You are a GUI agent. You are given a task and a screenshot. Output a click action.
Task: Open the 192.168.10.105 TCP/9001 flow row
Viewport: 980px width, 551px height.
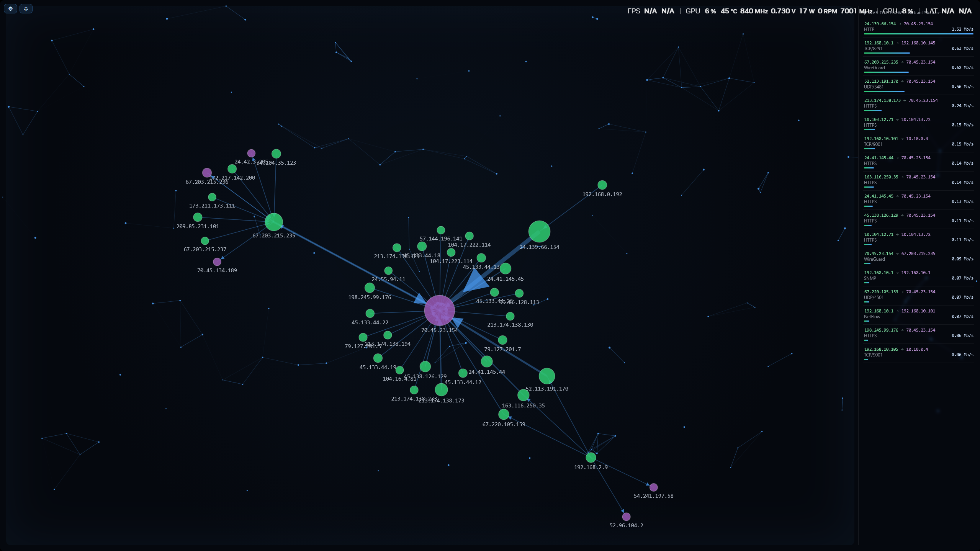[918, 353]
